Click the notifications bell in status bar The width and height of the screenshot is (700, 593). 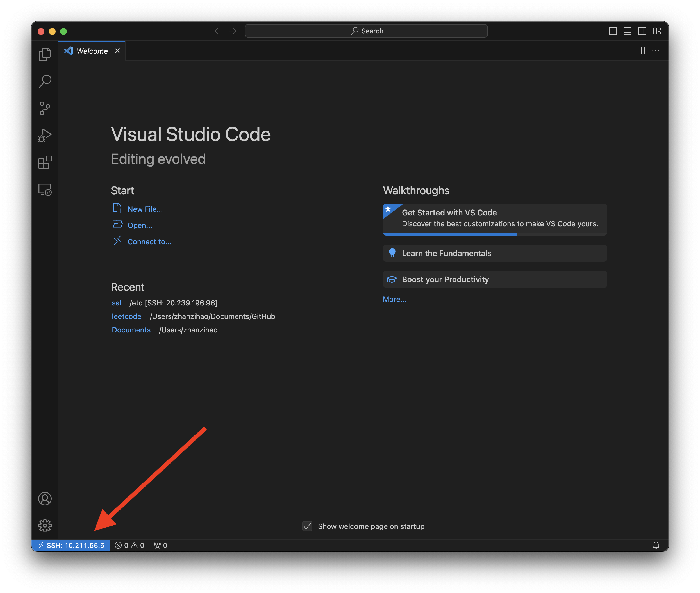pyautogui.click(x=656, y=545)
